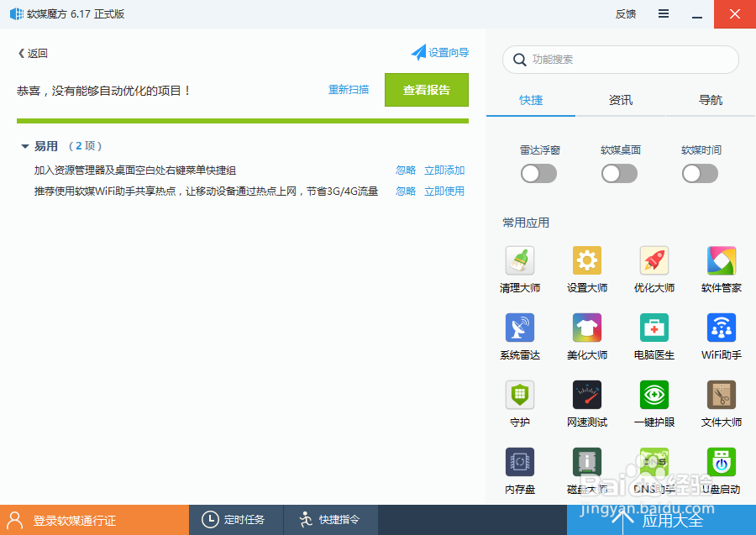Image resolution: width=756 pixels, height=535 pixels.
Task: Ignore the WiFi助手 hotspot recommendation
Action: coord(406,191)
